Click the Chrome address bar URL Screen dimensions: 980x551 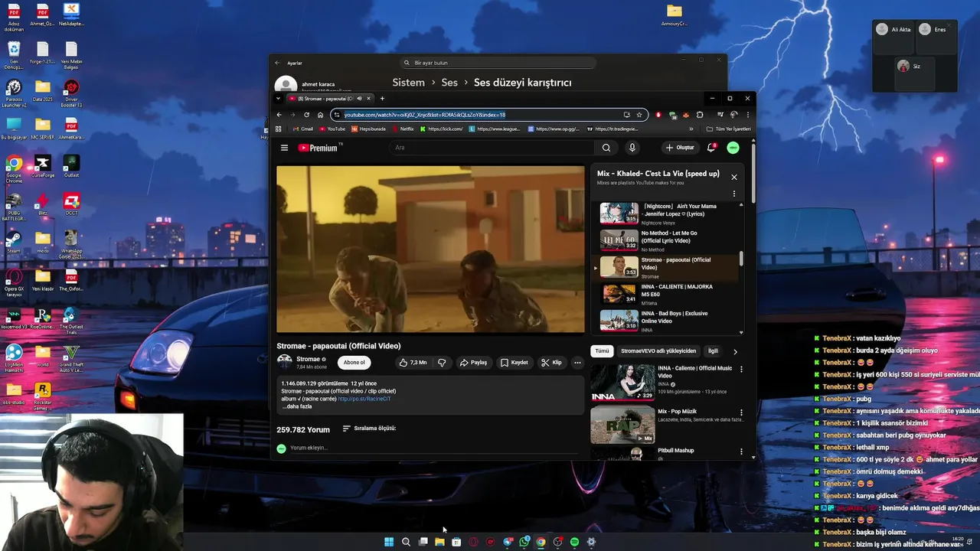point(425,115)
